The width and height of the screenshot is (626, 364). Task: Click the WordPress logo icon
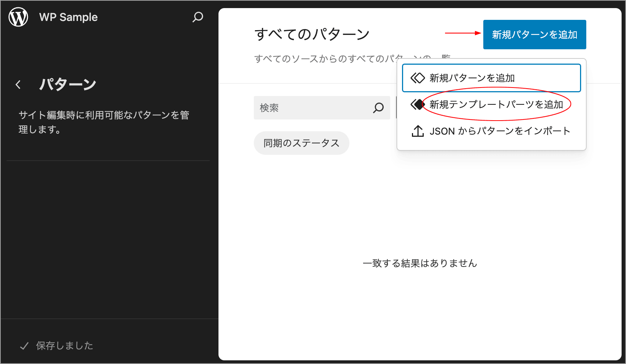[18, 17]
